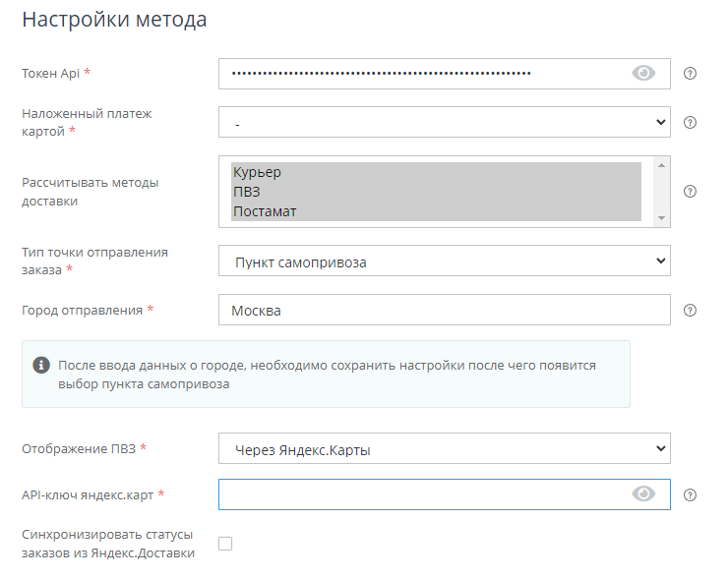Select ПВЗ in delivery methods list
This screenshot has width=728, height=580.
(x=247, y=192)
